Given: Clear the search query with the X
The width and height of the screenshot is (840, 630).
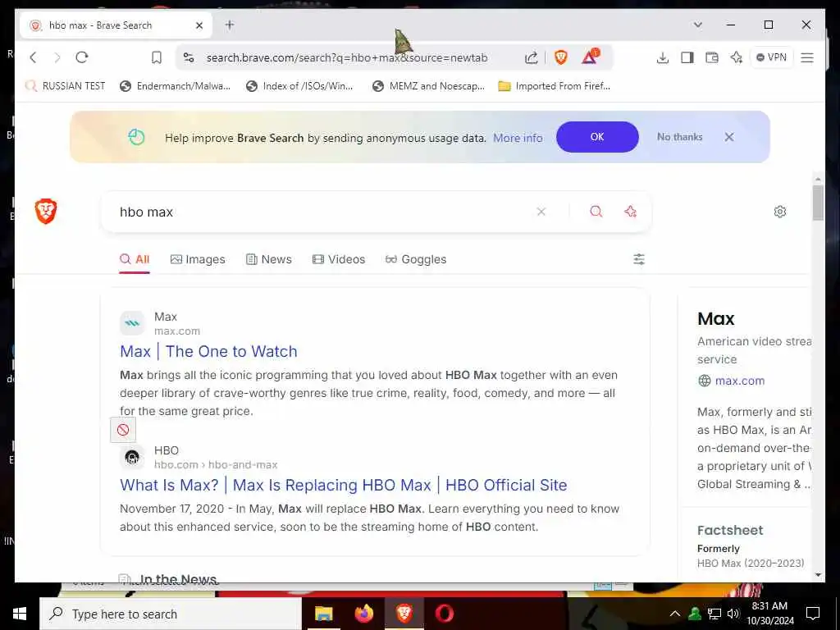Looking at the screenshot, I should point(541,212).
